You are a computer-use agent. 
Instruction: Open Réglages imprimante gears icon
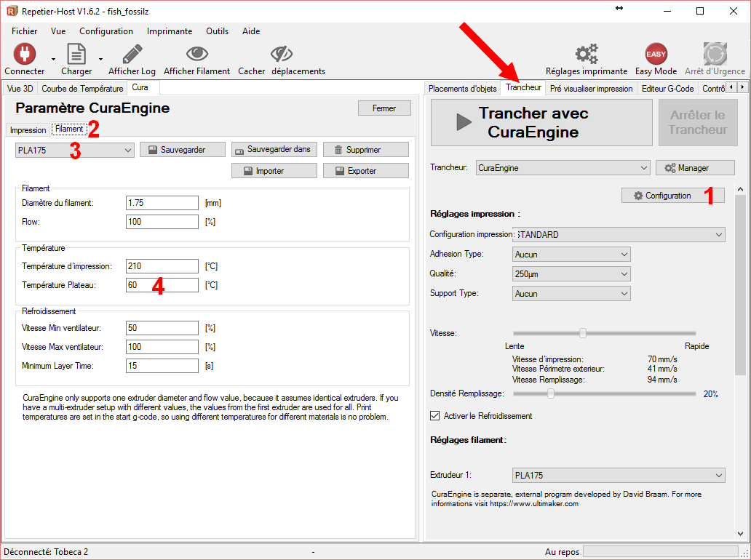point(586,54)
